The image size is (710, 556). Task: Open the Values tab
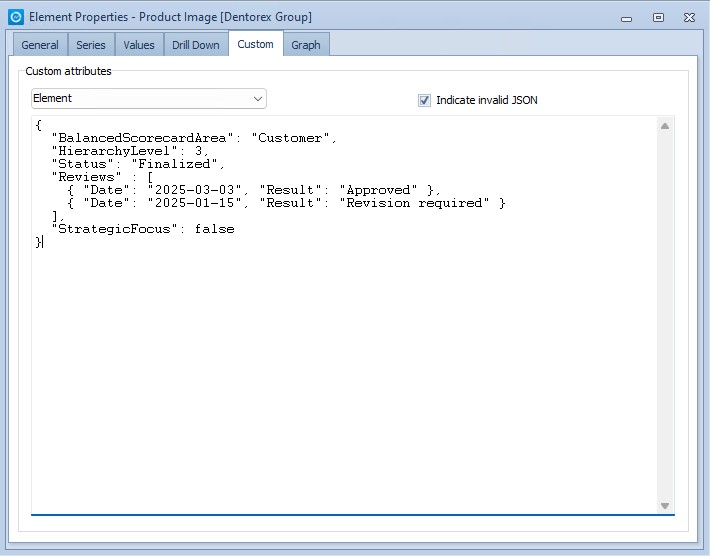tap(139, 45)
